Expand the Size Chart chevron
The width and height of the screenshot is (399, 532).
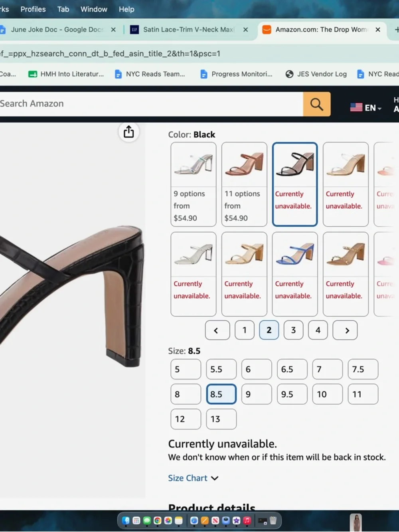pos(215,478)
